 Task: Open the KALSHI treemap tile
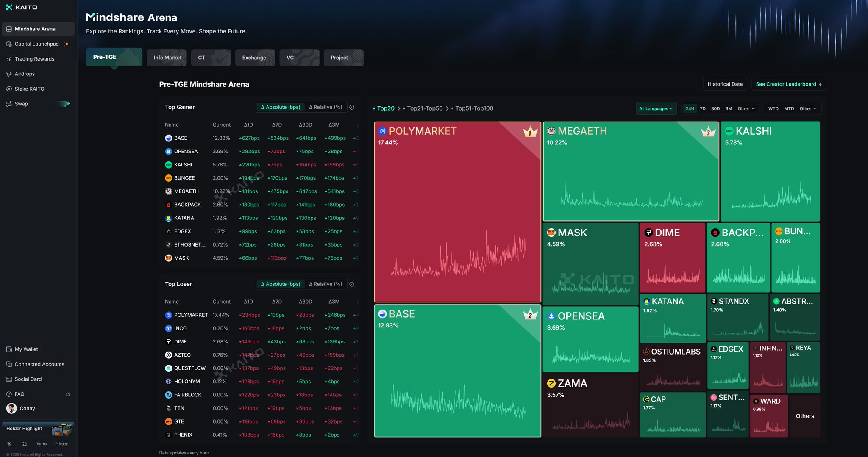(x=770, y=171)
